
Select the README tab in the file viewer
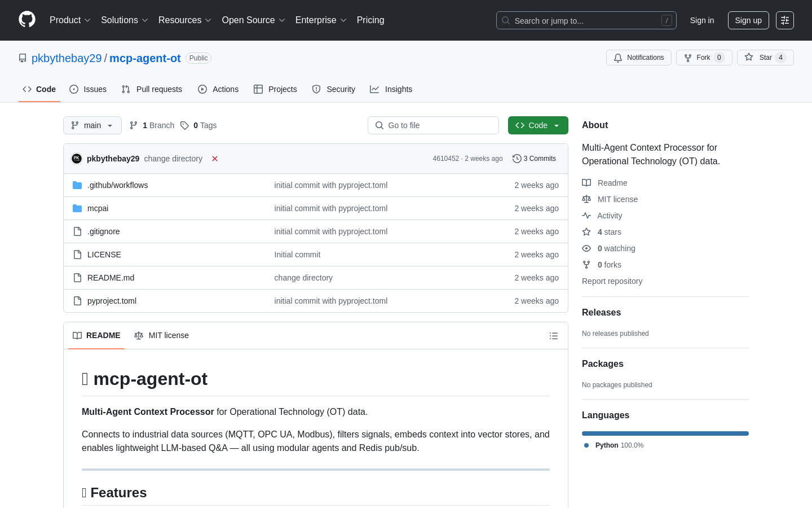[96, 335]
